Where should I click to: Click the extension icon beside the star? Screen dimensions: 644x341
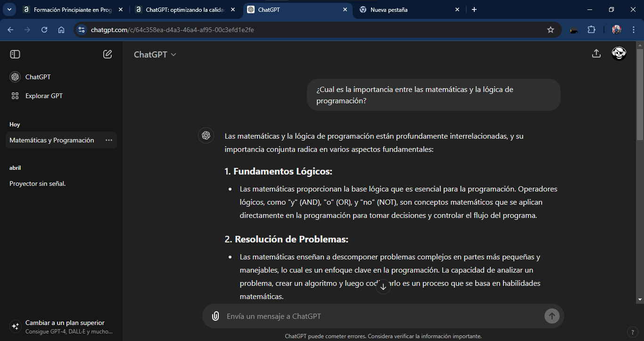point(574,30)
